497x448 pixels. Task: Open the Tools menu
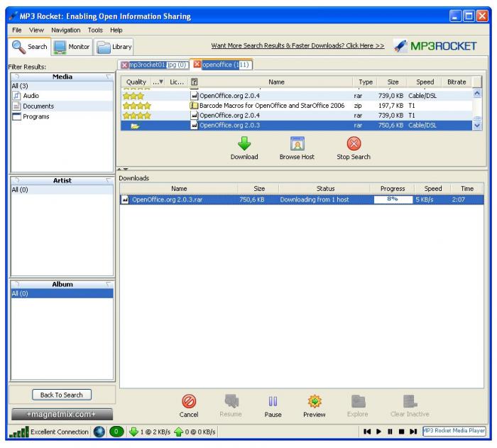click(95, 30)
